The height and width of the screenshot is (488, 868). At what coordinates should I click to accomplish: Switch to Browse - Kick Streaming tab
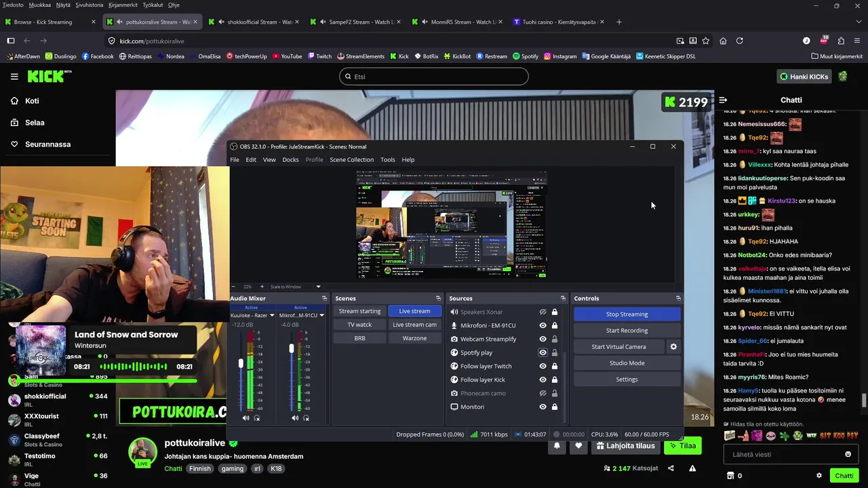pos(50,22)
